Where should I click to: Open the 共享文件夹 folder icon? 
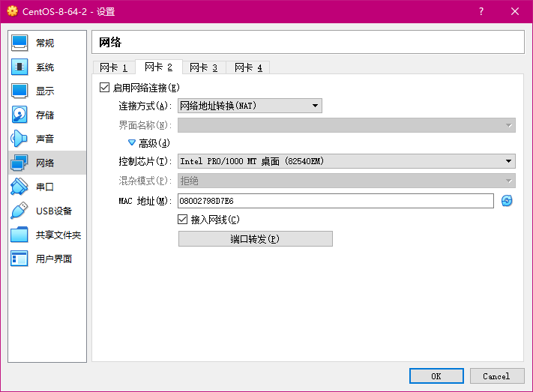[19, 235]
